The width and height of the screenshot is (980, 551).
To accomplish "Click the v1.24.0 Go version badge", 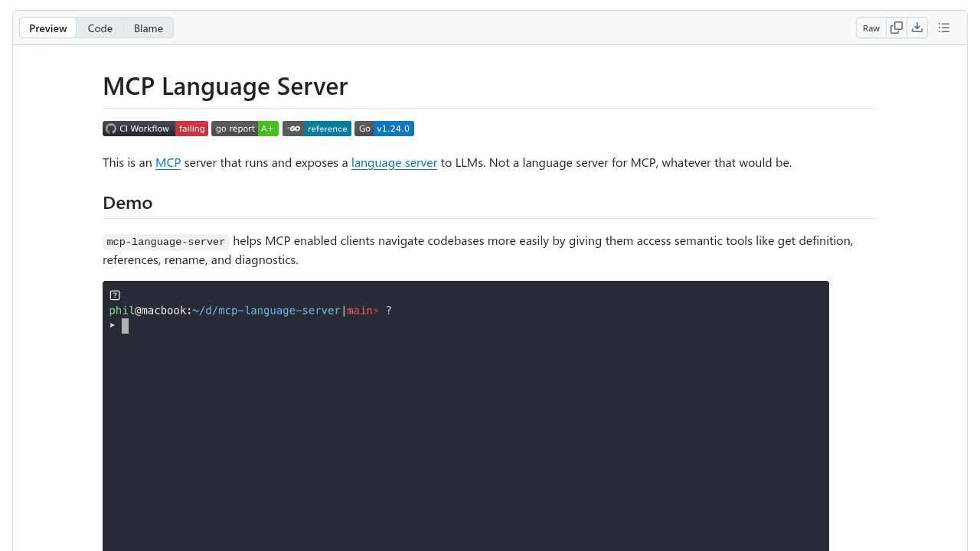I will pyautogui.click(x=393, y=129).
